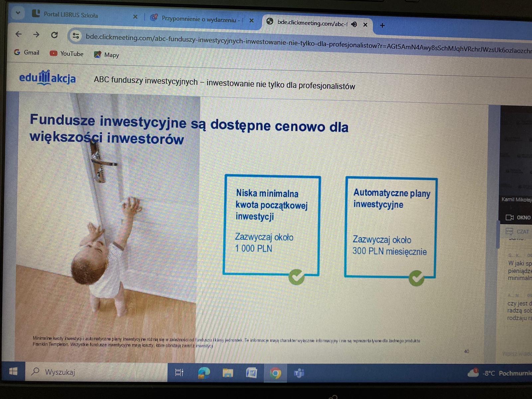Viewport: 532px width, 399px height.
Task: Open Task View from the taskbar
Action: pyautogui.click(x=179, y=372)
